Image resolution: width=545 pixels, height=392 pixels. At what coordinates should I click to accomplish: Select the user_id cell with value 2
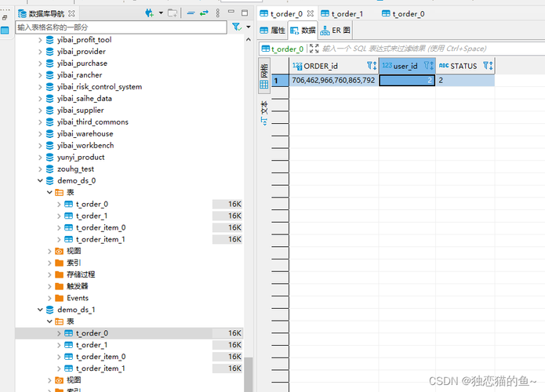[407, 80]
